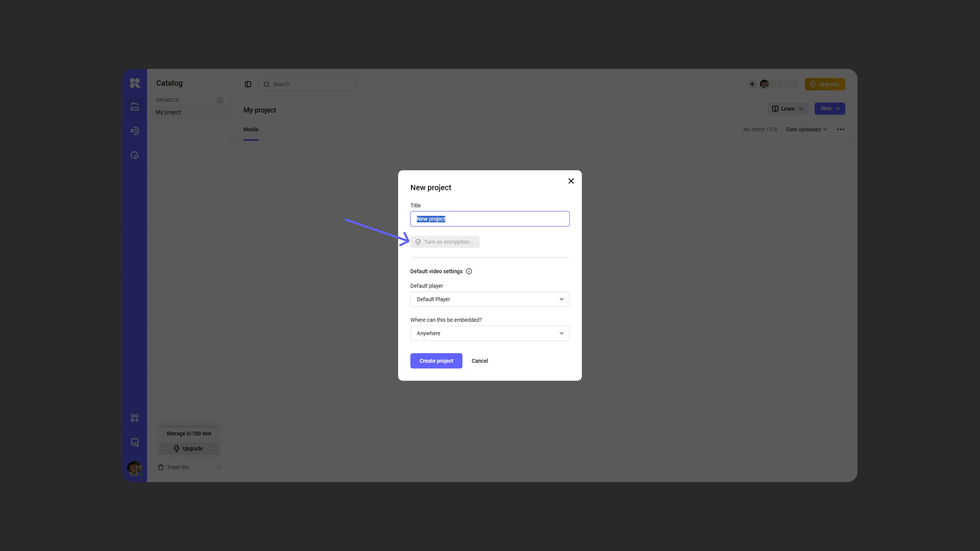
Task: Switch to the Media tab
Action: point(251,129)
